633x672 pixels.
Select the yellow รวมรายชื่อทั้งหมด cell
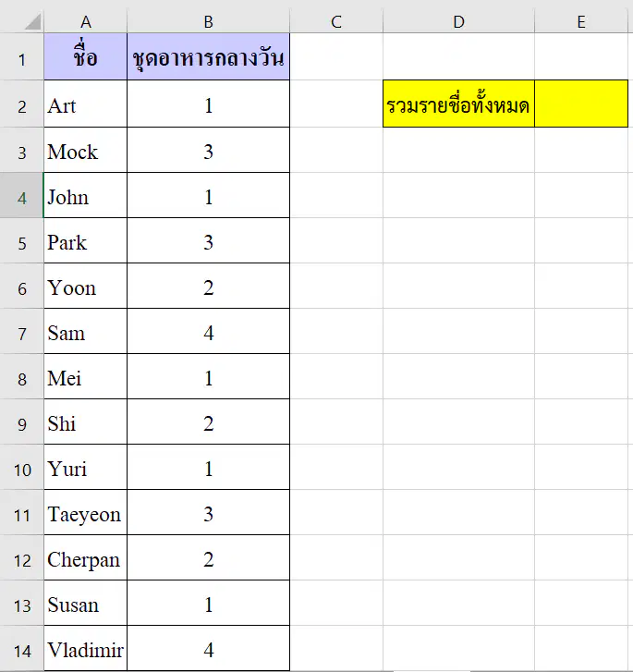[458, 104]
